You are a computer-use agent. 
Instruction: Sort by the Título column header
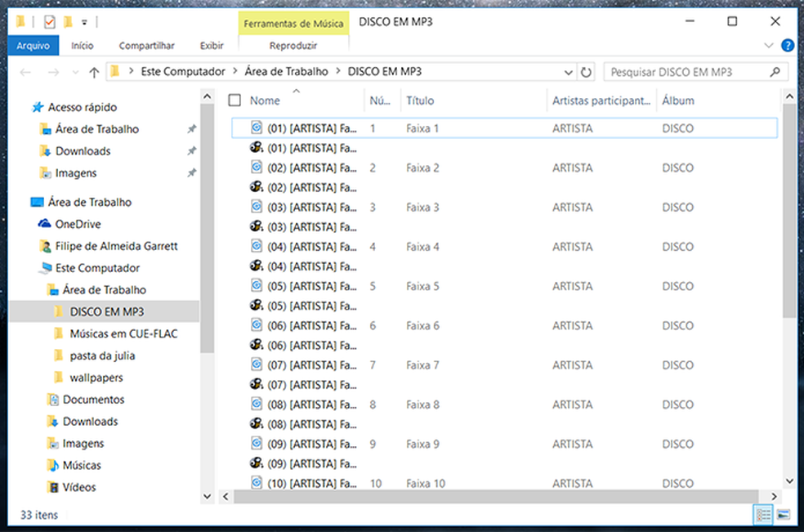[x=420, y=101]
